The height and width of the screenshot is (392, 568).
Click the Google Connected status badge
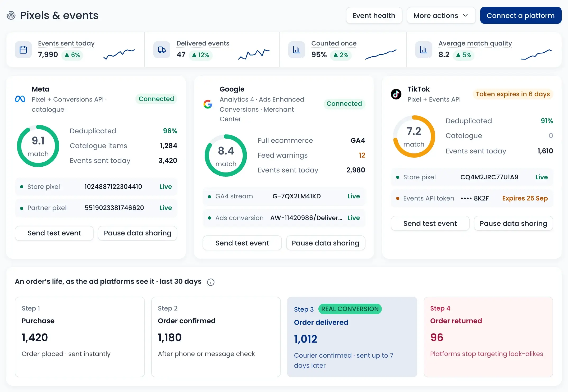(x=344, y=104)
